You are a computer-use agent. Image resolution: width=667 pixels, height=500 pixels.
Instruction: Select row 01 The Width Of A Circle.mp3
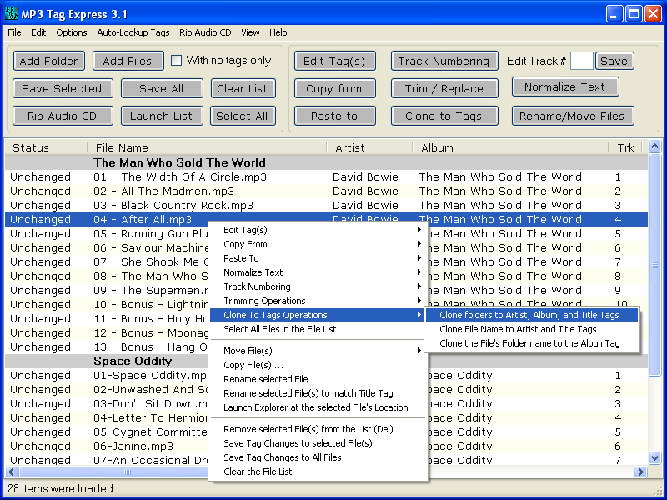326,177
